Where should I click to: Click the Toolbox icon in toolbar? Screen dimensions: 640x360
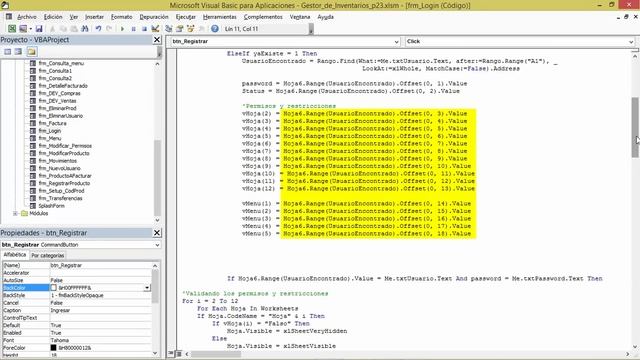201,29
